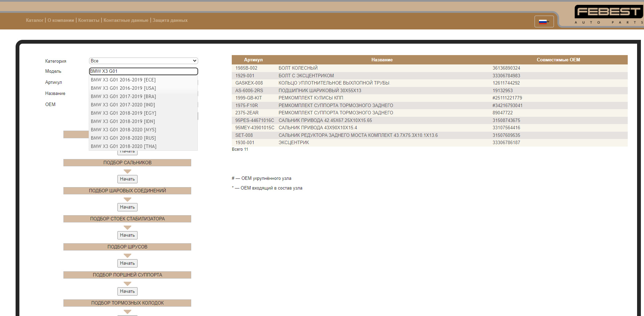The image size is (644, 316).
Task: Click the Артикул column header
Action: 253,60
